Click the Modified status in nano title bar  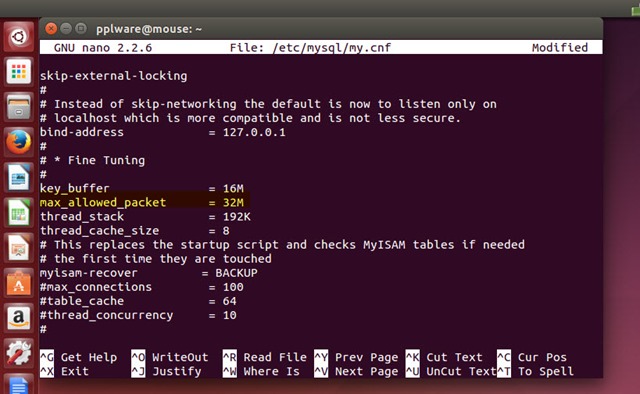560,48
